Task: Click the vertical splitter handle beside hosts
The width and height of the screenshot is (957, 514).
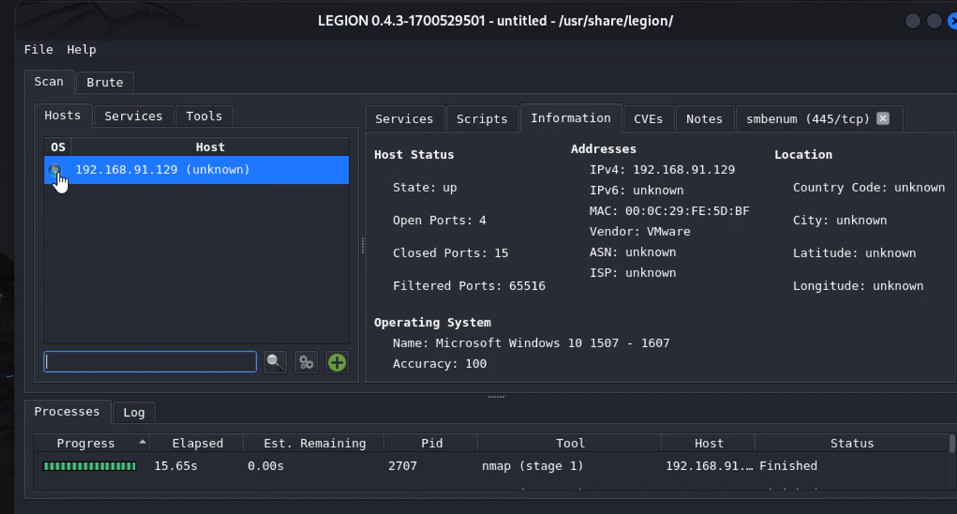Action: point(363,245)
